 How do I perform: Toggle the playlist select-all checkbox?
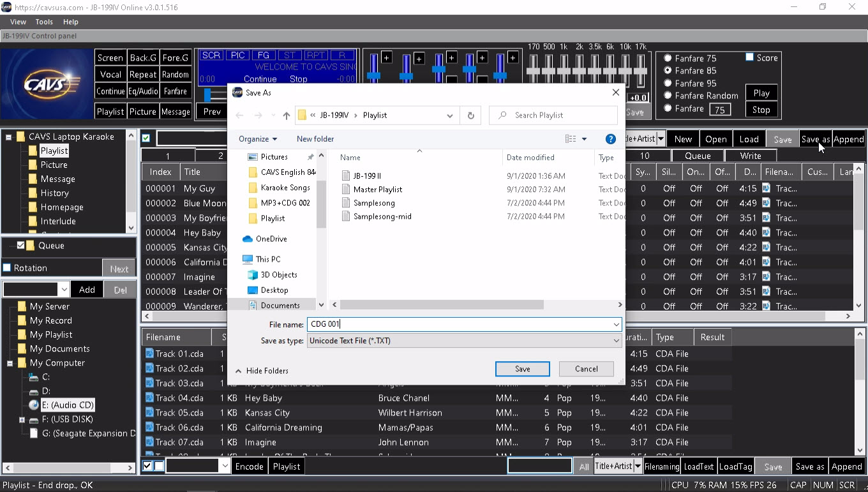point(146,138)
